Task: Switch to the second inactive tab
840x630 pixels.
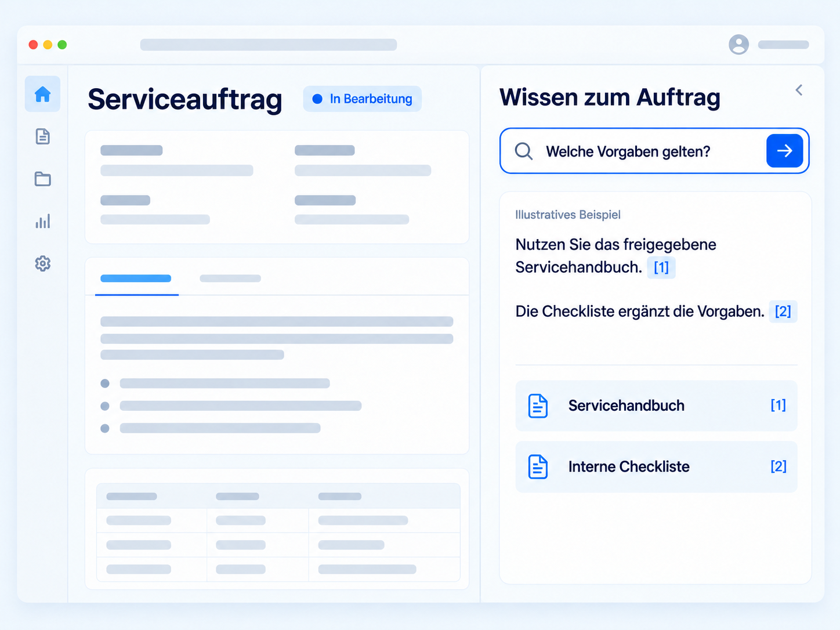Action: point(230,278)
